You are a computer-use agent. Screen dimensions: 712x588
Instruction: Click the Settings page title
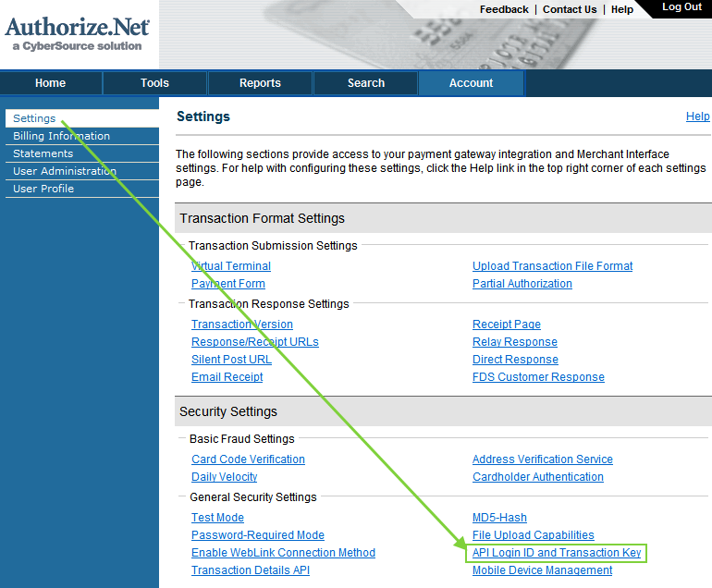[x=203, y=116]
